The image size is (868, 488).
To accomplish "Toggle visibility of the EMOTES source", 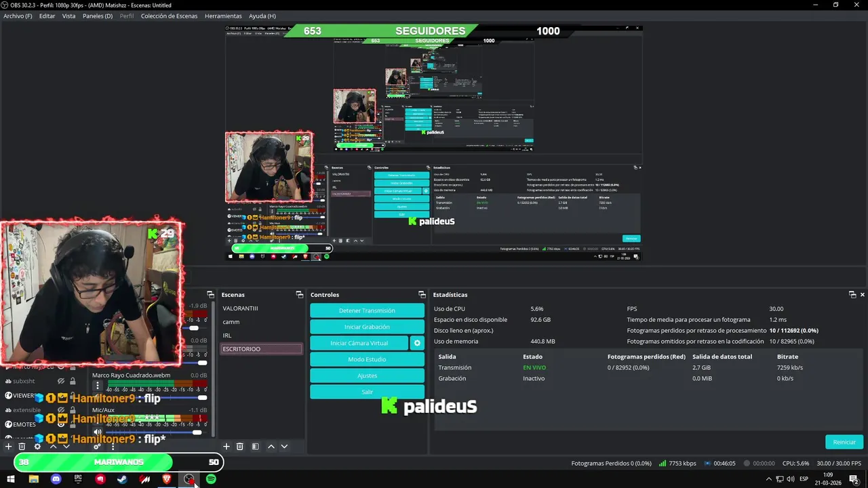I will click(61, 424).
